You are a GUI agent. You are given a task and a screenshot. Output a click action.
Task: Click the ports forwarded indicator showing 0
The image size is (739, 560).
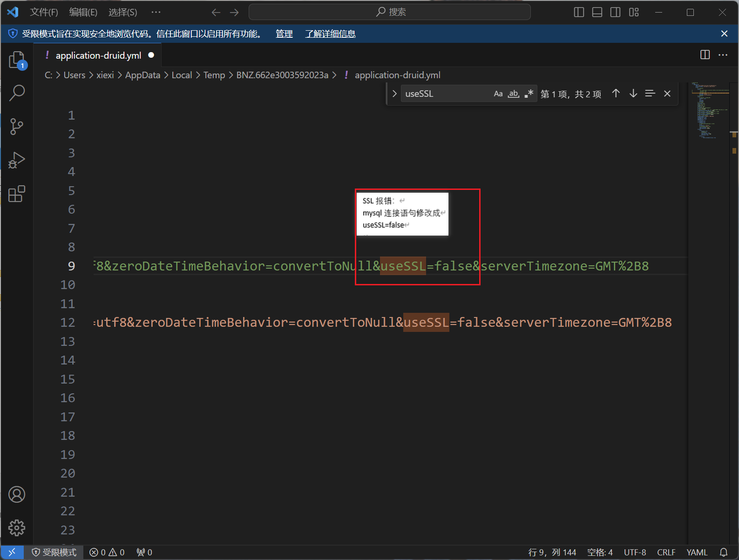coord(144,552)
